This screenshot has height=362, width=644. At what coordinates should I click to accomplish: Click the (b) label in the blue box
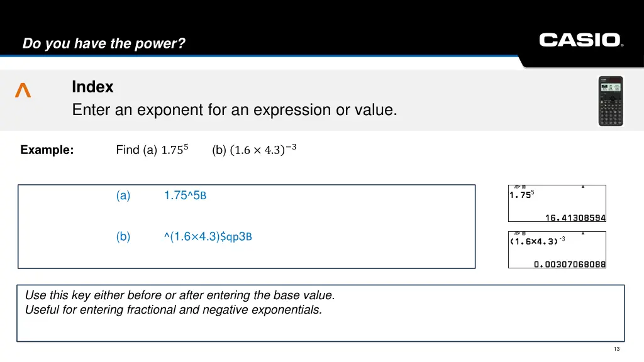pos(123,236)
